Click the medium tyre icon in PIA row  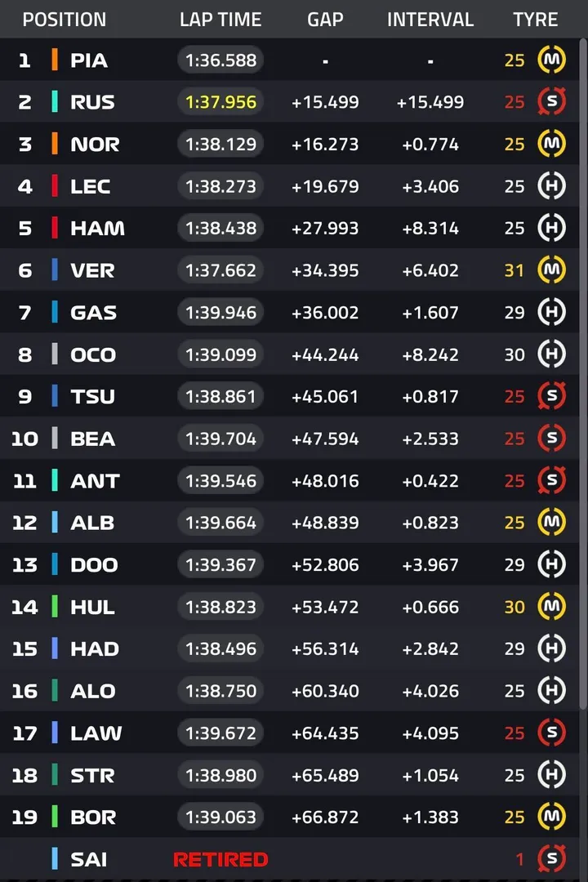[x=551, y=60]
